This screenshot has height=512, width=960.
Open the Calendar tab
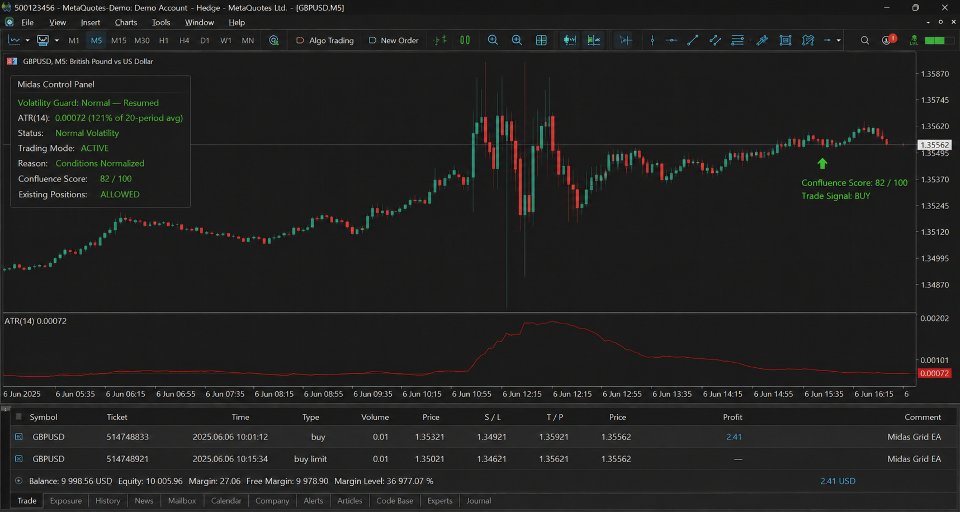(x=226, y=500)
